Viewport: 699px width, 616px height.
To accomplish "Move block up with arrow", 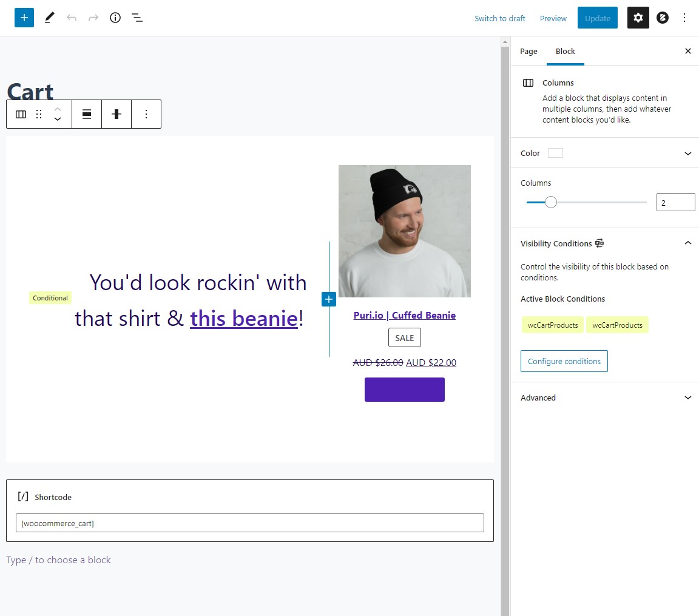I will pos(58,109).
